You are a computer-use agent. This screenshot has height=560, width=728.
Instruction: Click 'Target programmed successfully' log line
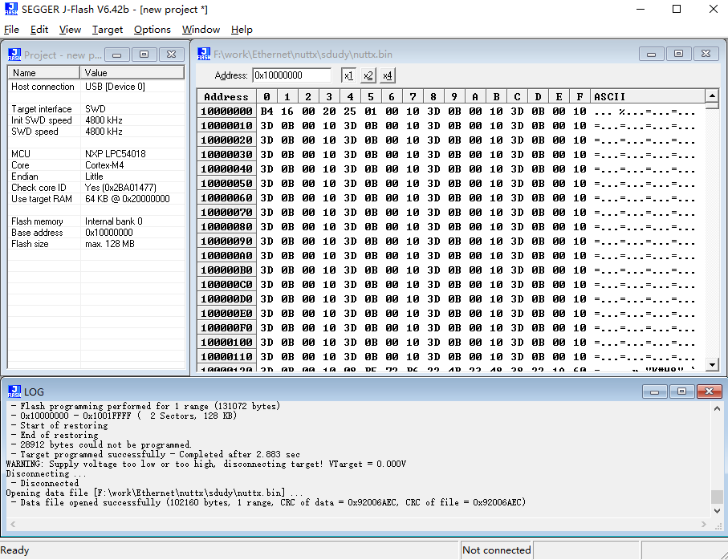[x=156, y=454]
